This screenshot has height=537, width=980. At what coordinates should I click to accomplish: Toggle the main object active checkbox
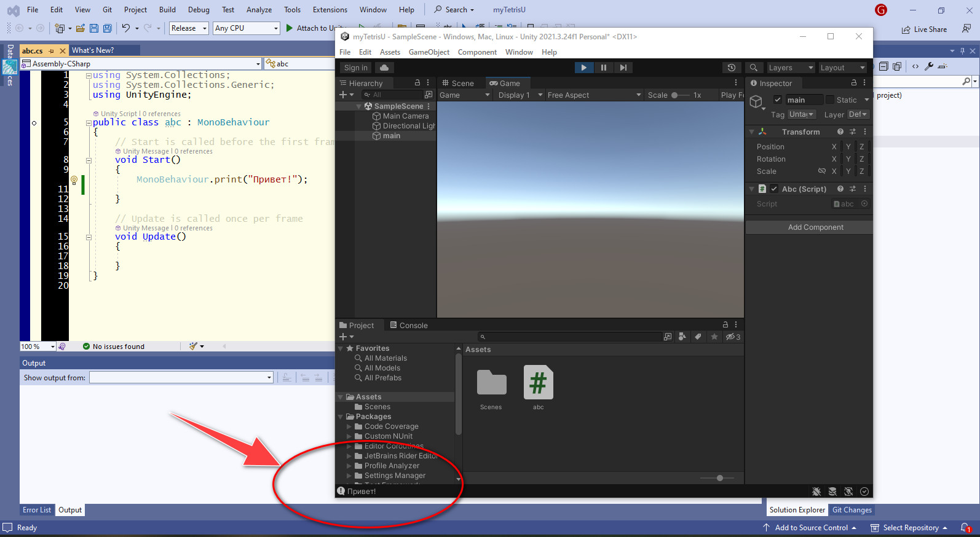tap(778, 100)
